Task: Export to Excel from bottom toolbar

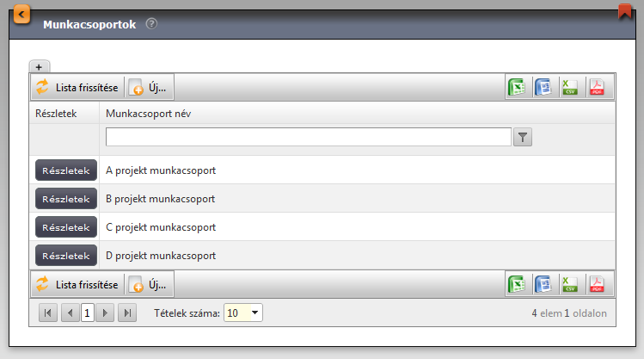Action: click(x=517, y=284)
